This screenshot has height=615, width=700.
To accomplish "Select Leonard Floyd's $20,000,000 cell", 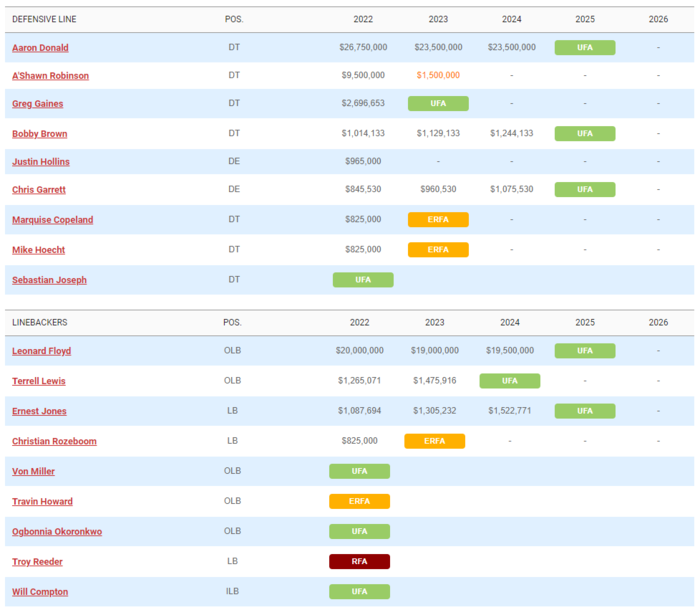I will [359, 351].
